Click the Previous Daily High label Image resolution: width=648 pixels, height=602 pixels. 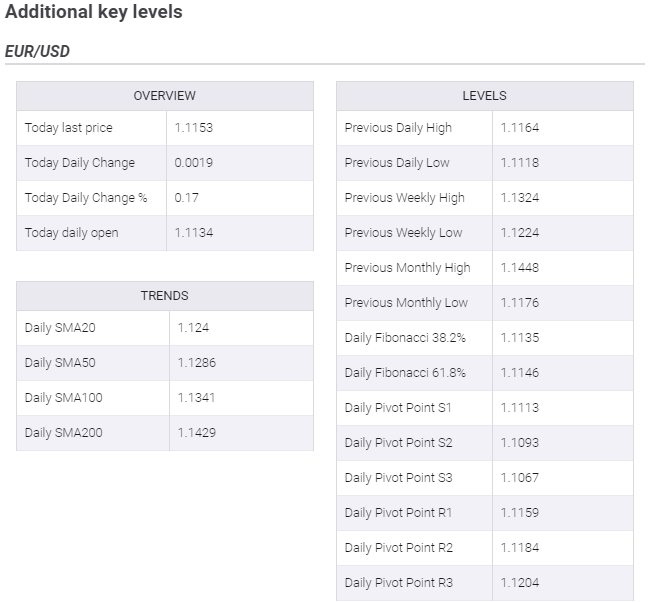point(398,128)
